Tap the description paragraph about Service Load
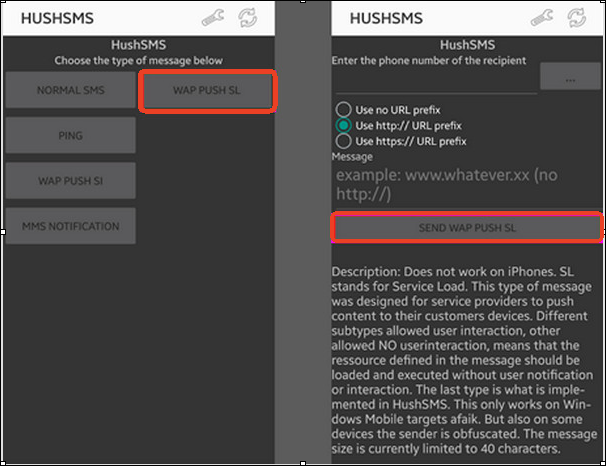 [x=464, y=360]
